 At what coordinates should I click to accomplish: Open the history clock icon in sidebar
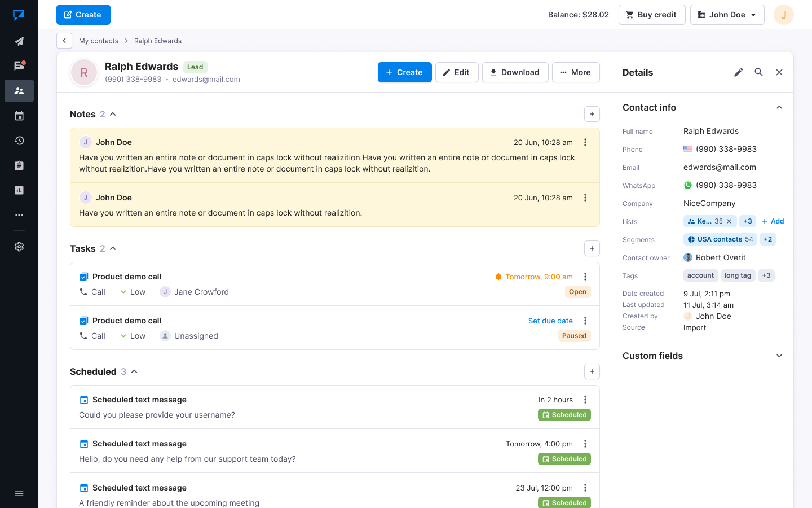(19, 141)
